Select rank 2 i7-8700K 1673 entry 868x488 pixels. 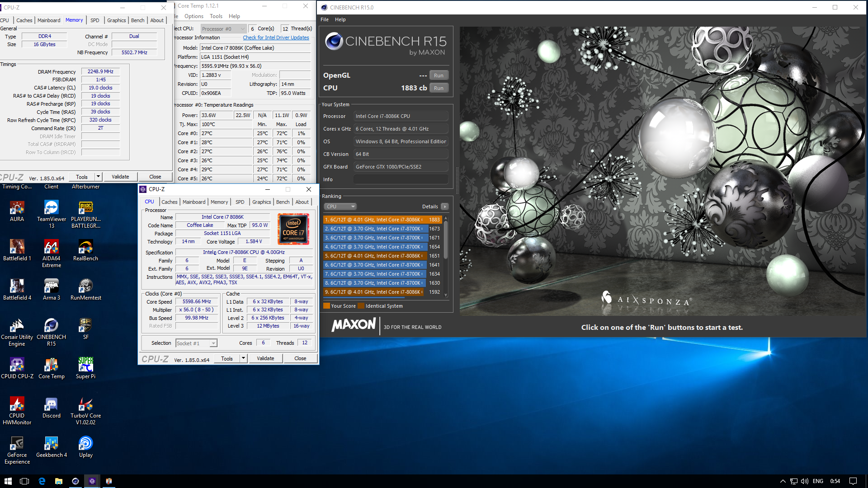tap(382, 229)
